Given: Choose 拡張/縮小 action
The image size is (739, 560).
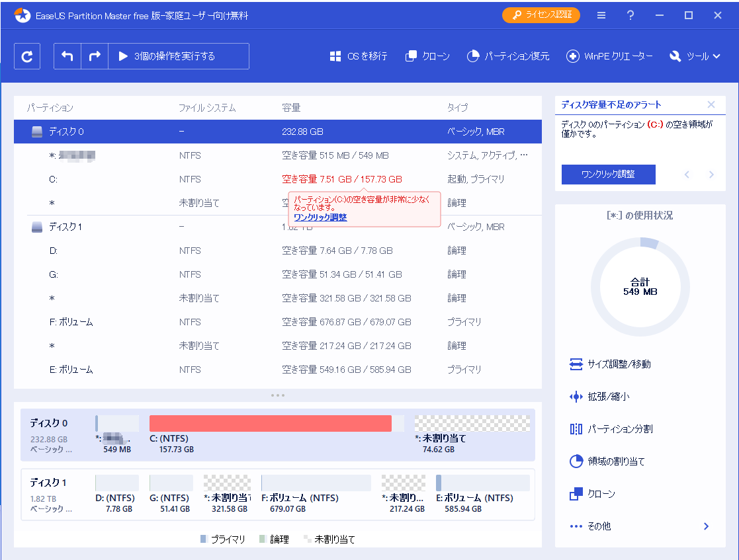Looking at the screenshot, I should [x=599, y=397].
